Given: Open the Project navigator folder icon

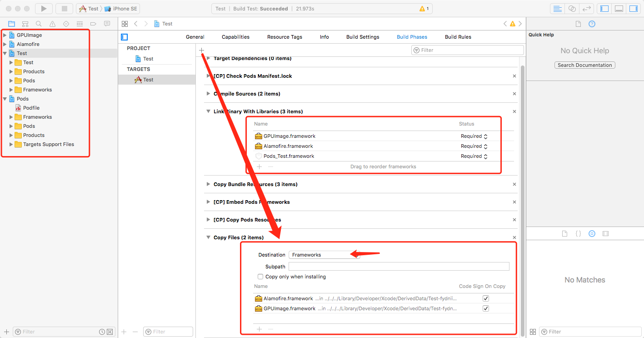Looking at the screenshot, I should [x=12, y=24].
